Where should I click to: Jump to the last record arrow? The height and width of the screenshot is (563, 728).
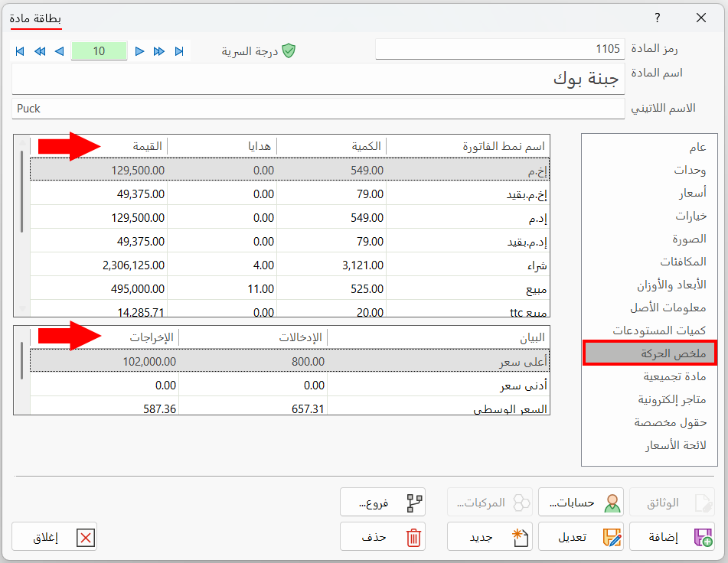(179, 51)
